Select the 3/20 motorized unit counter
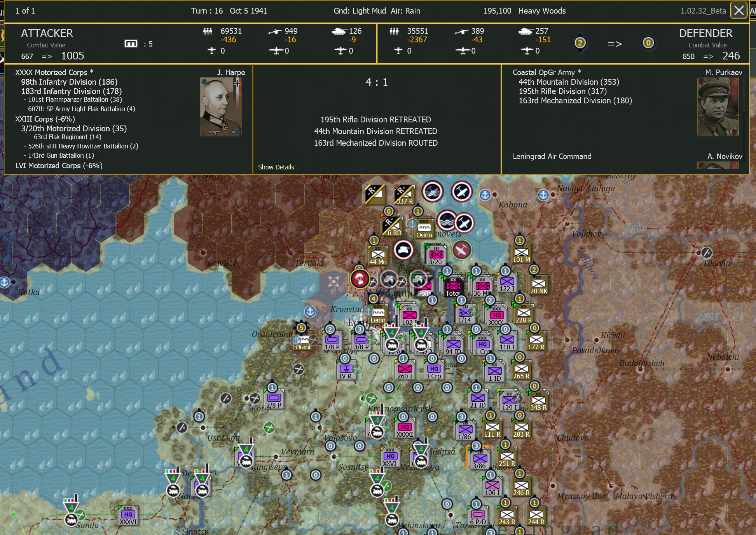 pyautogui.click(x=436, y=255)
